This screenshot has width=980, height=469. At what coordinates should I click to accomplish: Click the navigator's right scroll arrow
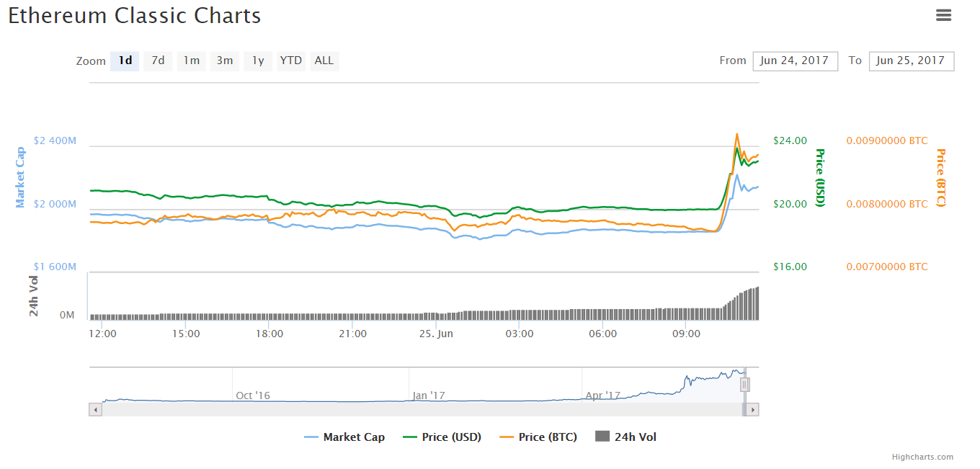point(752,408)
